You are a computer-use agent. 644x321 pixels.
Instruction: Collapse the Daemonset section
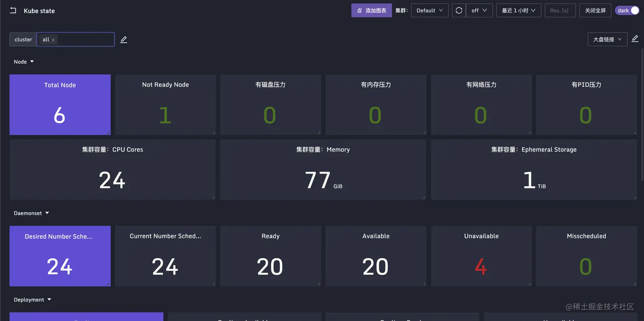coord(47,213)
